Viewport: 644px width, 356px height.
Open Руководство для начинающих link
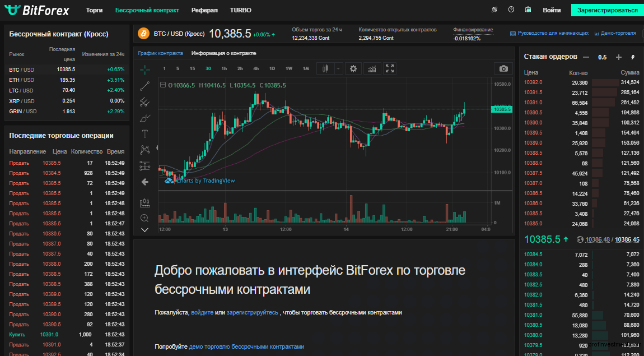pyautogui.click(x=549, y=33)
